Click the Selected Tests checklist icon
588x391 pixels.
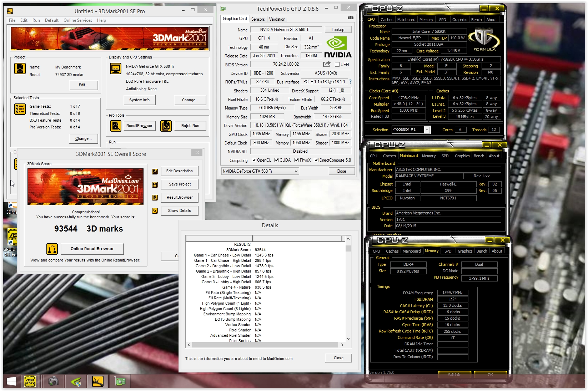[x=20, y=109]
